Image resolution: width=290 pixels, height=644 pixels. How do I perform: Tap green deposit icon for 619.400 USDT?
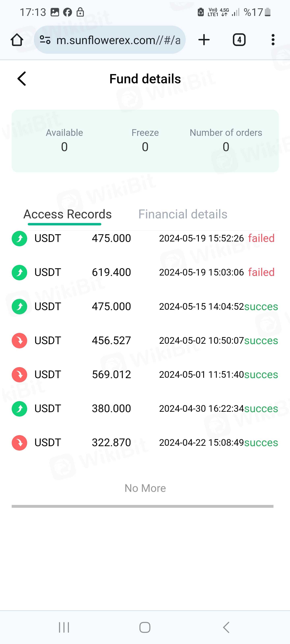click(20, 272)
